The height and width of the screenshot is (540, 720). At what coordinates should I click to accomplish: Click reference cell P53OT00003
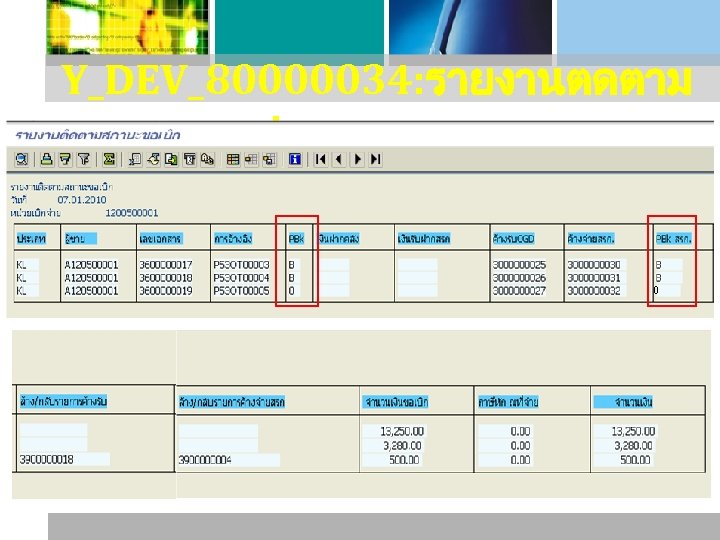[241, 265]
